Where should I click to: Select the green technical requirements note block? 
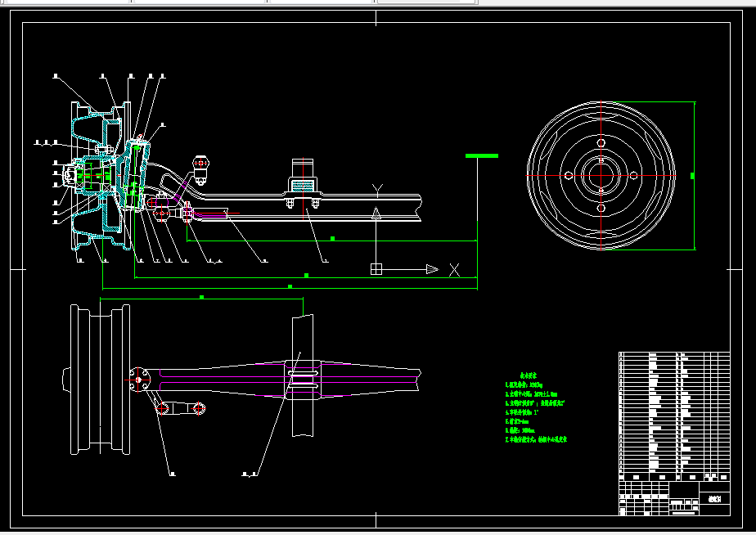tap(536, 407)
